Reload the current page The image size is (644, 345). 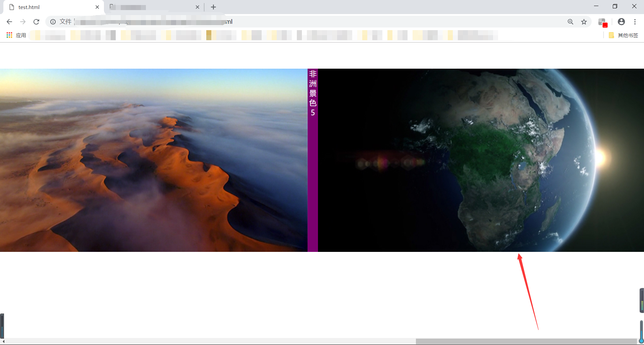[36, 22]
